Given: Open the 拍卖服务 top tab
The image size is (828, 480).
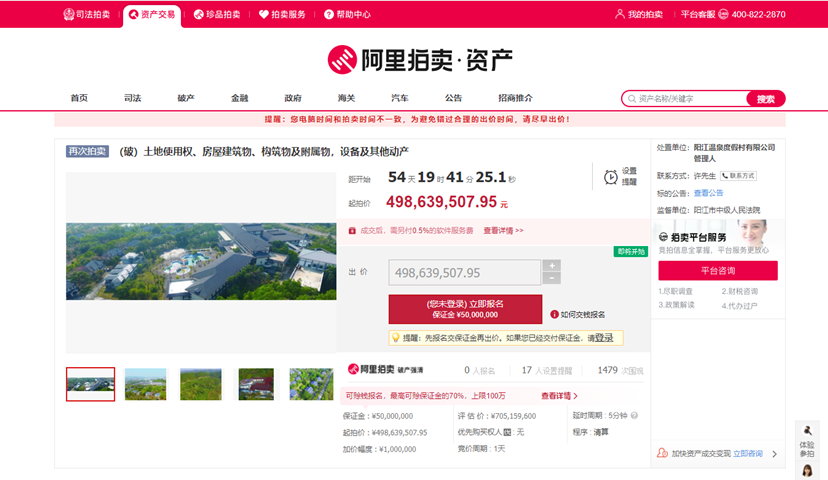Looking at the screenshot, I should coord(283,14).
